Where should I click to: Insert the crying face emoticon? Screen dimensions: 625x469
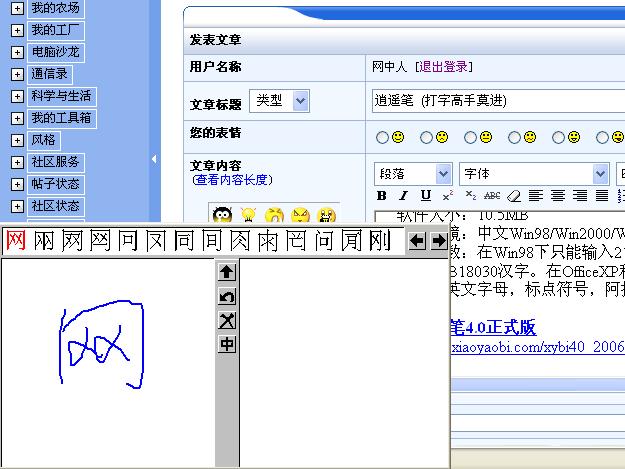coord(274,215)
